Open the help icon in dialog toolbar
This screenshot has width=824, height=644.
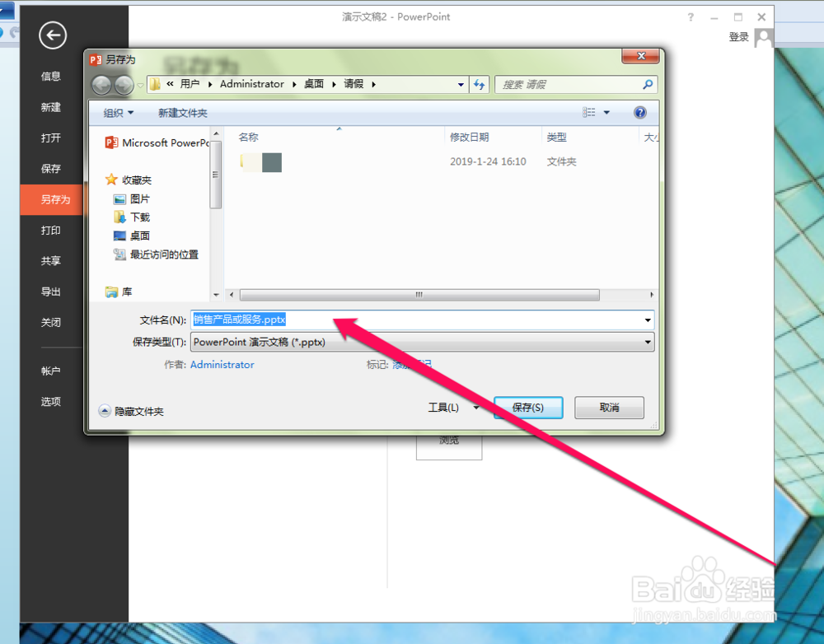639,112
